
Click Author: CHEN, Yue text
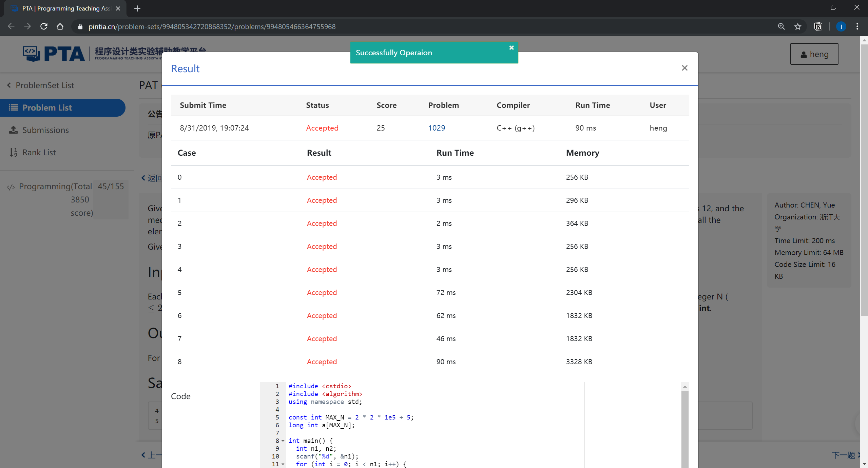point(804,205)
